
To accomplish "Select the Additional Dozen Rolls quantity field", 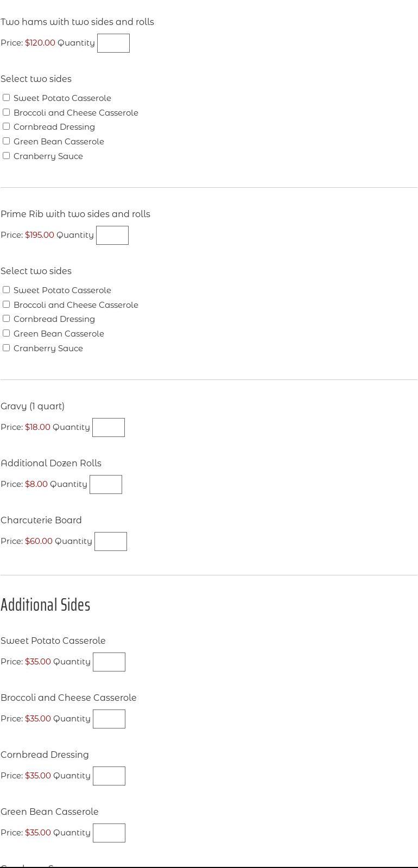I will click(105, 485).
